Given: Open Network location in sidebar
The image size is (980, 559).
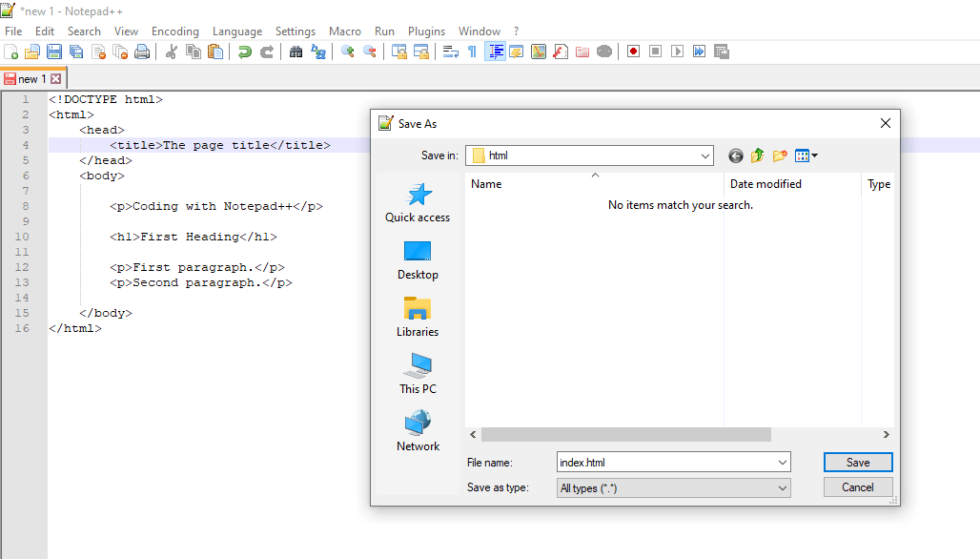Looking at the screenshot, I should (x=418, y=431).
